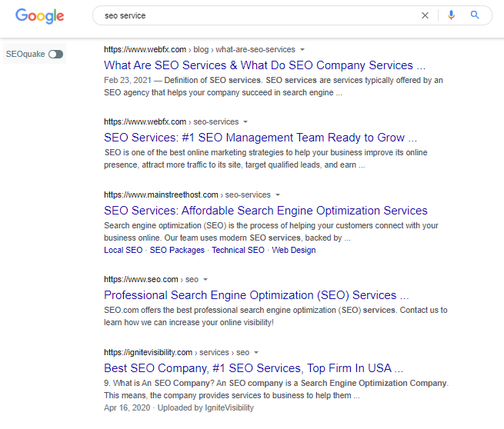The width and height of the screenshot is (504, 429).
Task: Click the magnifying glass search icon
Action: (x=475, y=15)
